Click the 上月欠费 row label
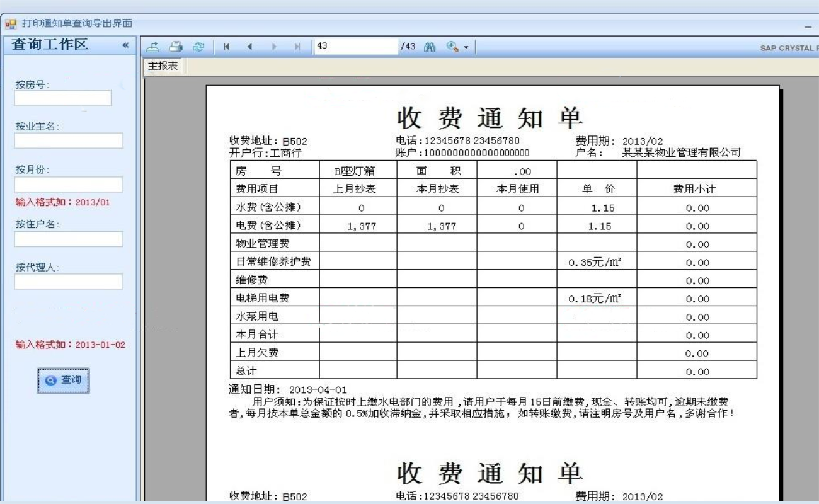The width and height of the screenshot is (819, 504). click(x=257, y=353)
